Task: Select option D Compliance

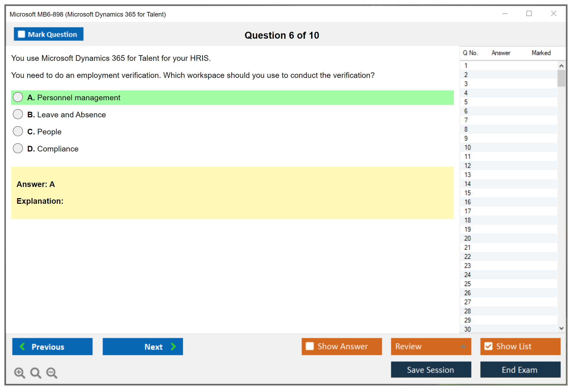Action: tap(18, 149)
